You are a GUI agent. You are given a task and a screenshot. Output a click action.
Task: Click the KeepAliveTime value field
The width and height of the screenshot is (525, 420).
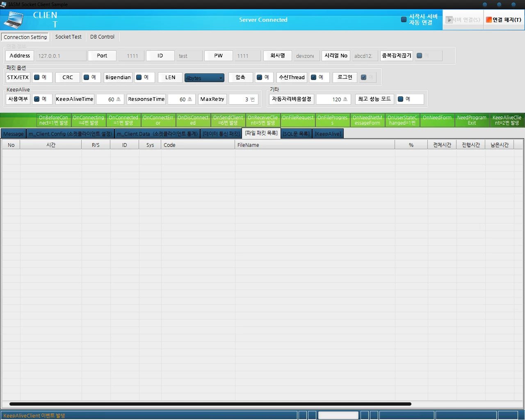110,99
